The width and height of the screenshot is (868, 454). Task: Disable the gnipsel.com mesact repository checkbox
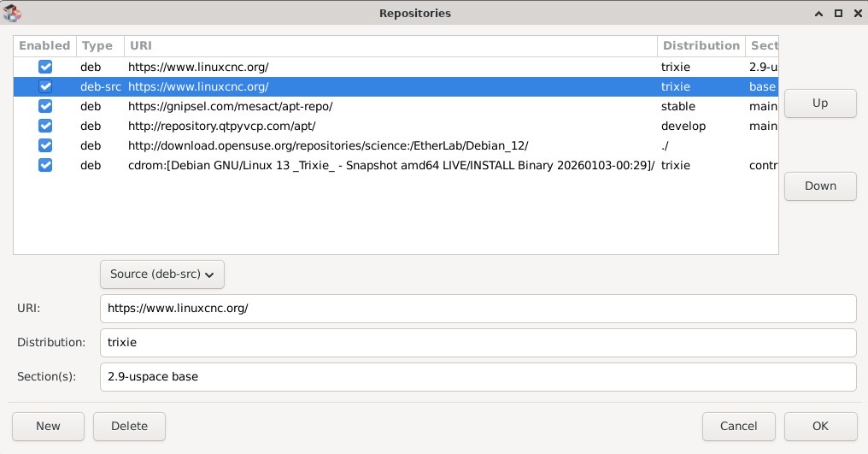(45, 106)
